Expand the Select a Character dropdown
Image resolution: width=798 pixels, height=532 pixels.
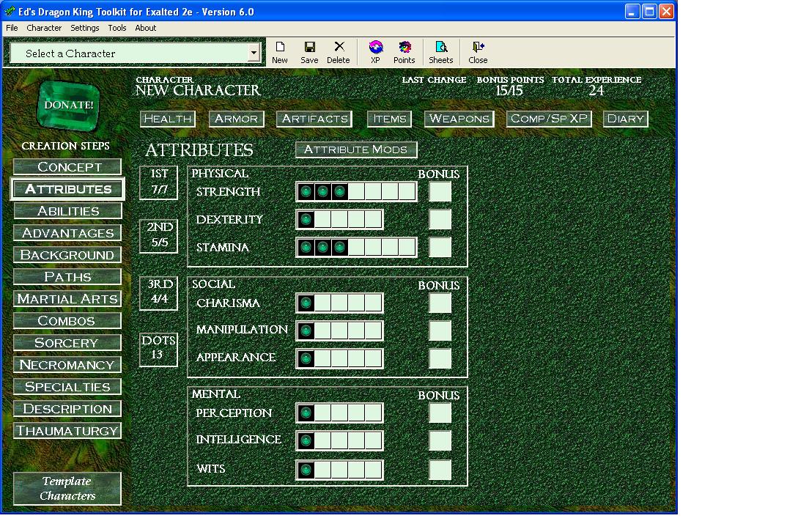(x=254, y=53)
